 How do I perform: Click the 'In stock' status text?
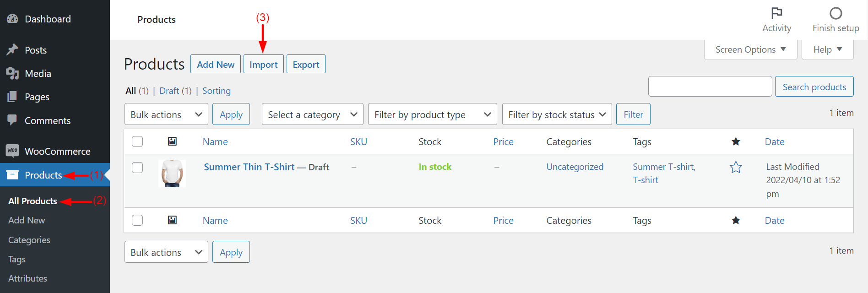435,167
